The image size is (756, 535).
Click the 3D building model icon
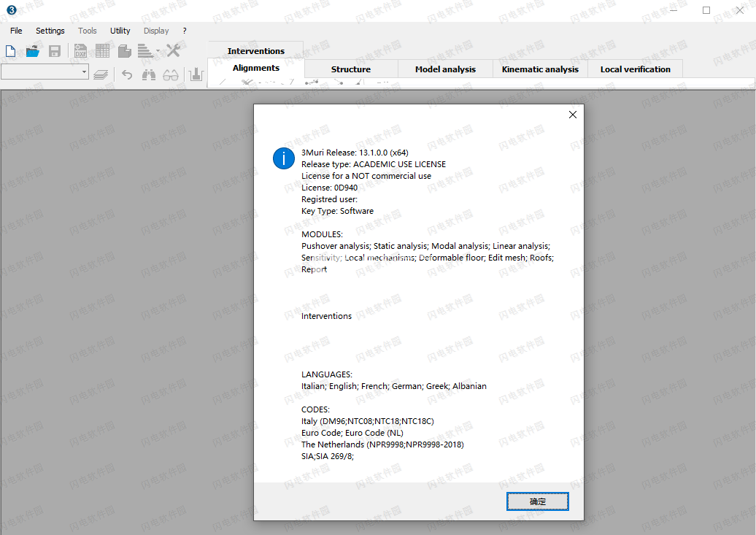(124, 50)
